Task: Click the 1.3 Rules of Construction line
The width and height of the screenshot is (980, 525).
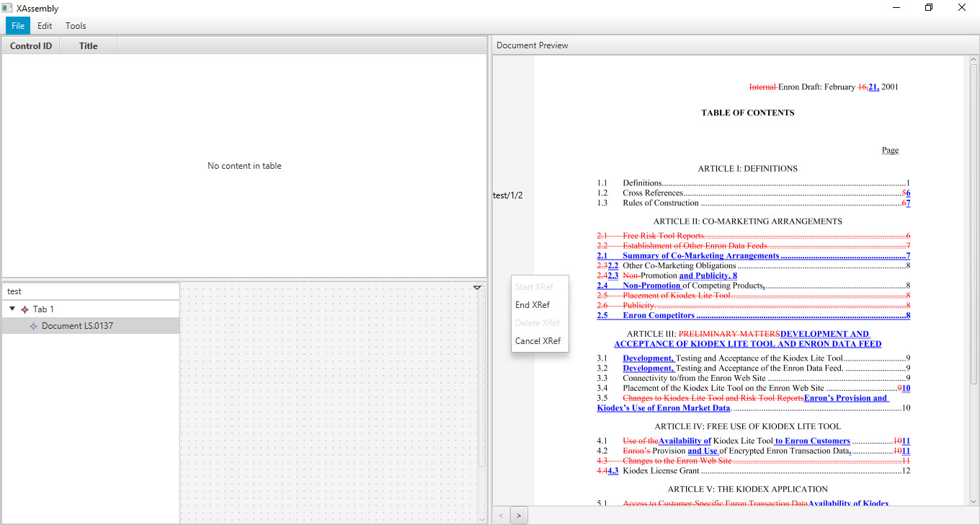Action: coord(754,203)
